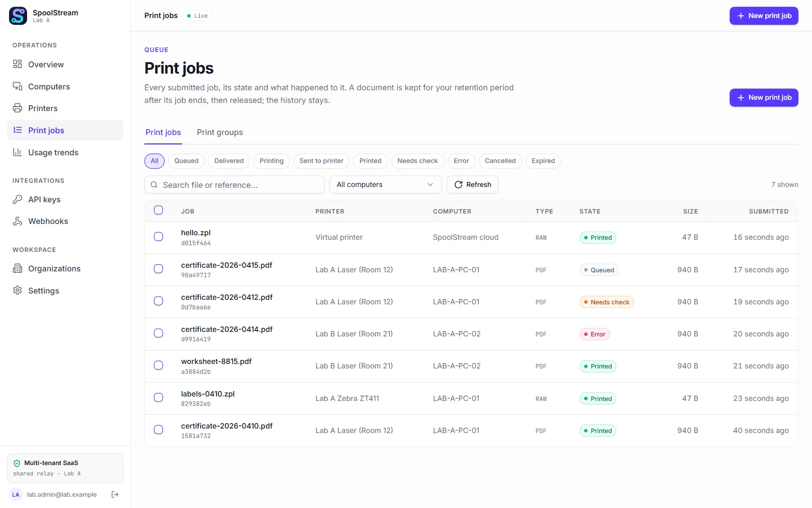
Task: Click the New print job button below the description
Action: (764, 98)
